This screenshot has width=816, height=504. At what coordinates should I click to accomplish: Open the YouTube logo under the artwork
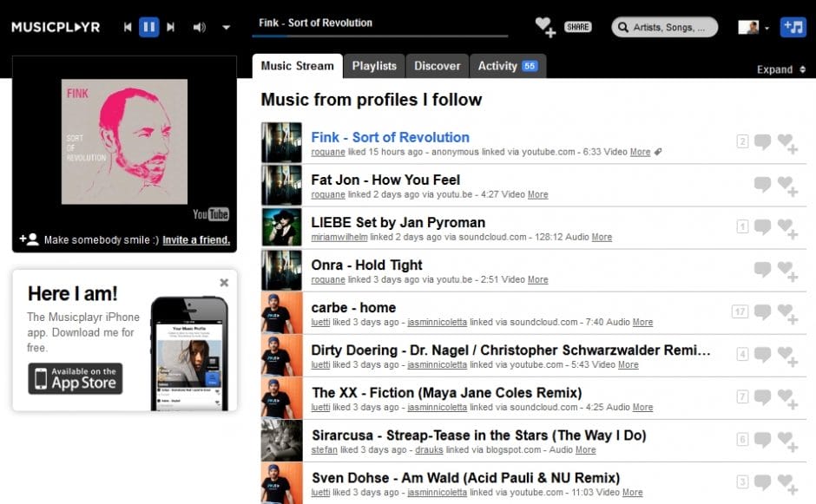pyautogui.click(x=211, y=214)
